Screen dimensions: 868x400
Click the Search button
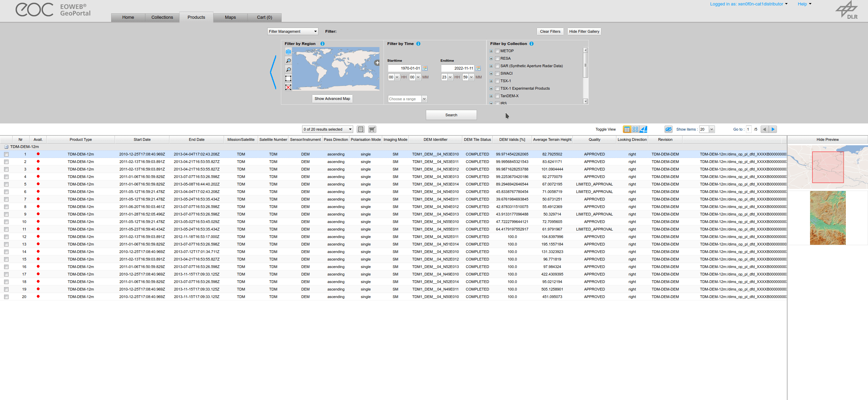pos(451,115)
